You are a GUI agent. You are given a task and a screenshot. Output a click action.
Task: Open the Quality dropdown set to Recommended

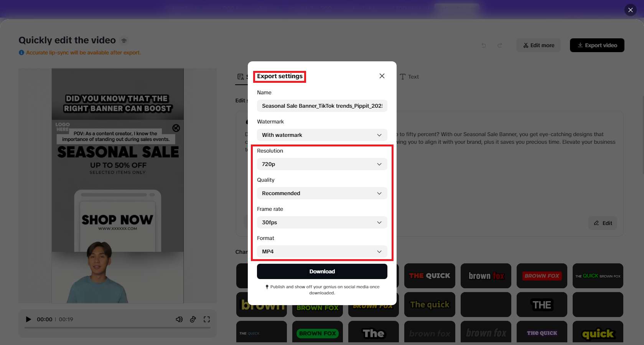pyautogui.click(x=322, y=193)
